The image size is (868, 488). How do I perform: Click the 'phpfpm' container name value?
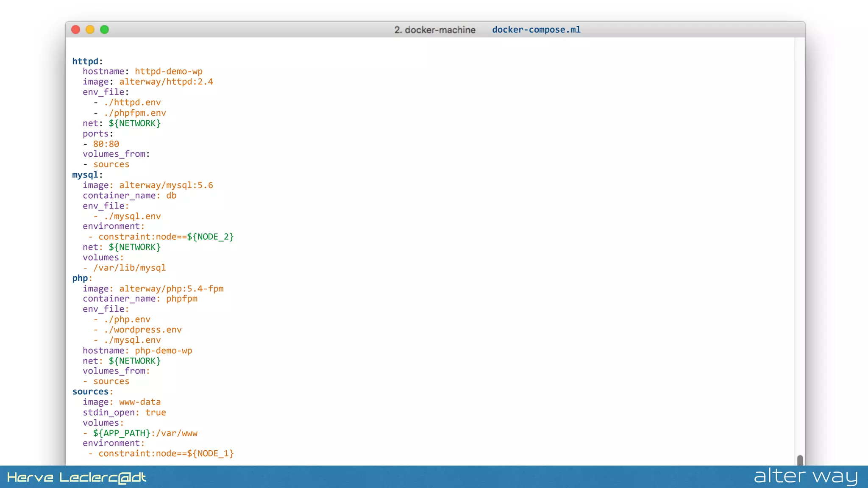coord(182,299)
